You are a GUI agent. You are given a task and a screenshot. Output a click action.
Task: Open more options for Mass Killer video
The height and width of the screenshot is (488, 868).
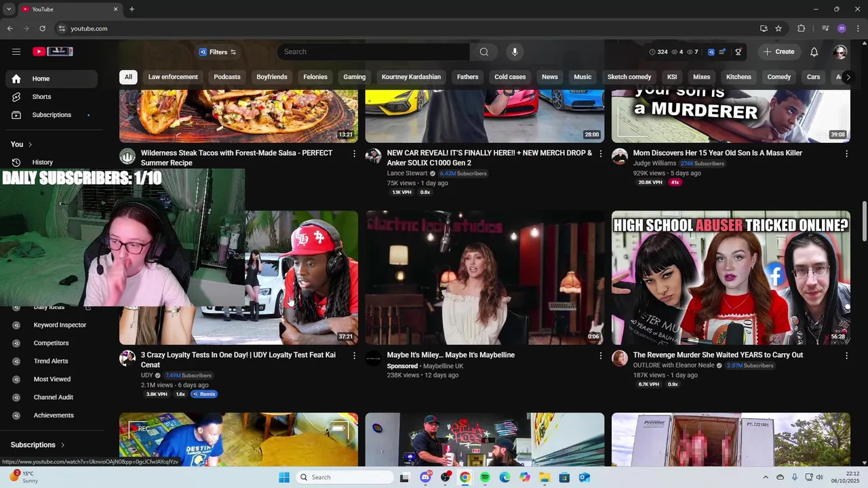point(846,154)
